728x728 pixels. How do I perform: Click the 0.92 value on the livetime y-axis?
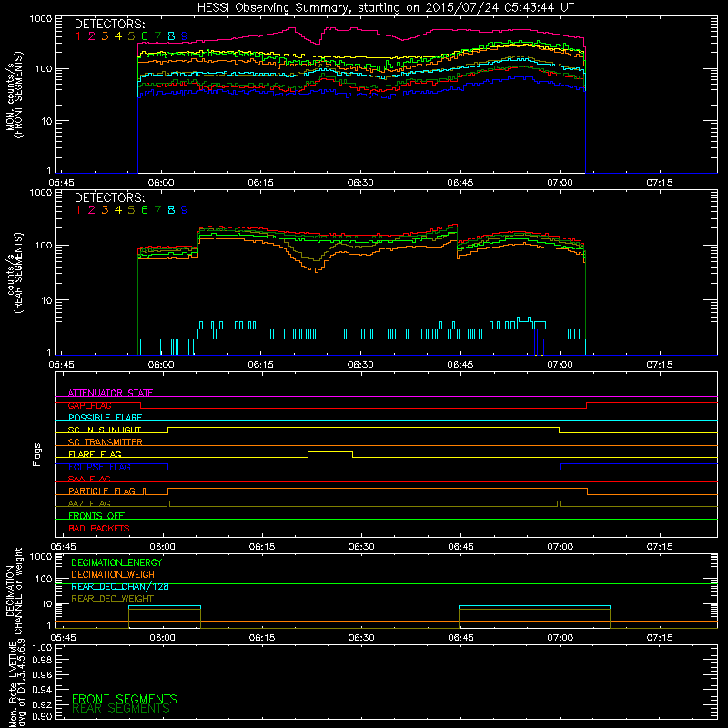tap(42, 704)
